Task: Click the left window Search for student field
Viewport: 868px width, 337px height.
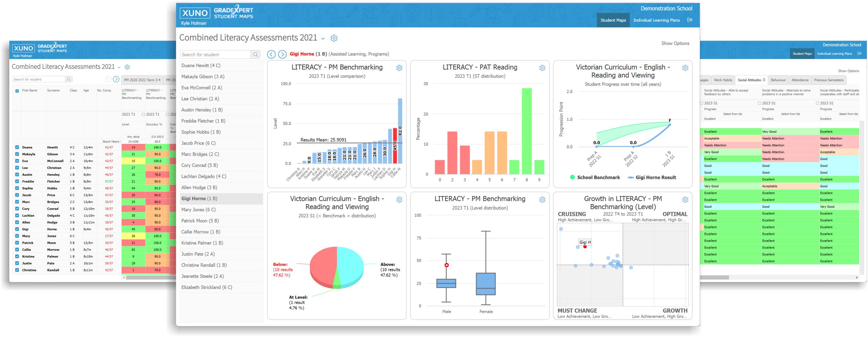Action: [x=39, y=79]
